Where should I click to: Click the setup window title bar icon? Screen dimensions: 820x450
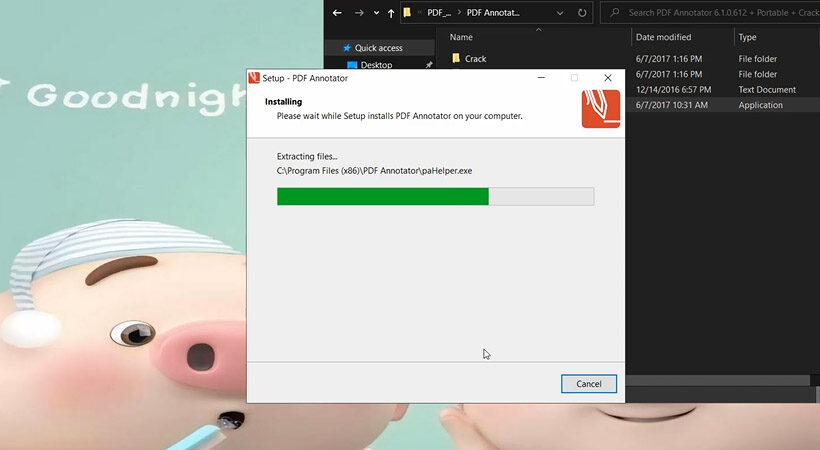(254, 78)
